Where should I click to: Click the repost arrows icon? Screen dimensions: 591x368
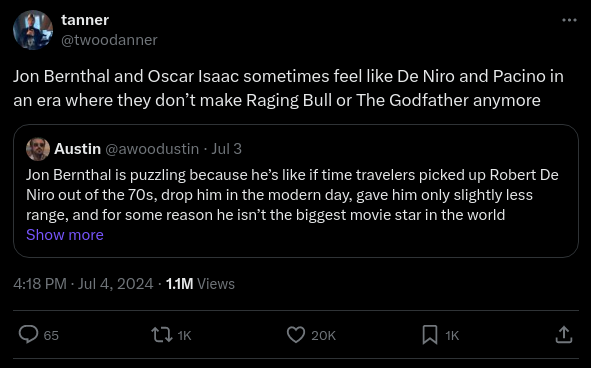(x=162, y=335)
